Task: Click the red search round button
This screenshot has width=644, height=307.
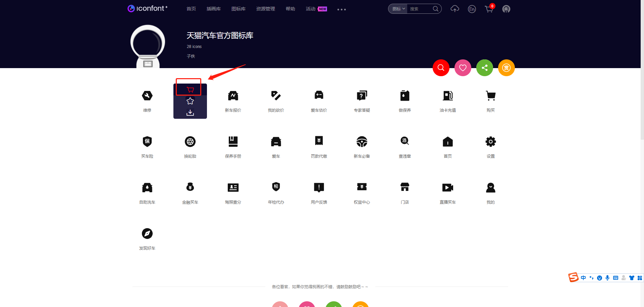Action: [x=441, y=68]
